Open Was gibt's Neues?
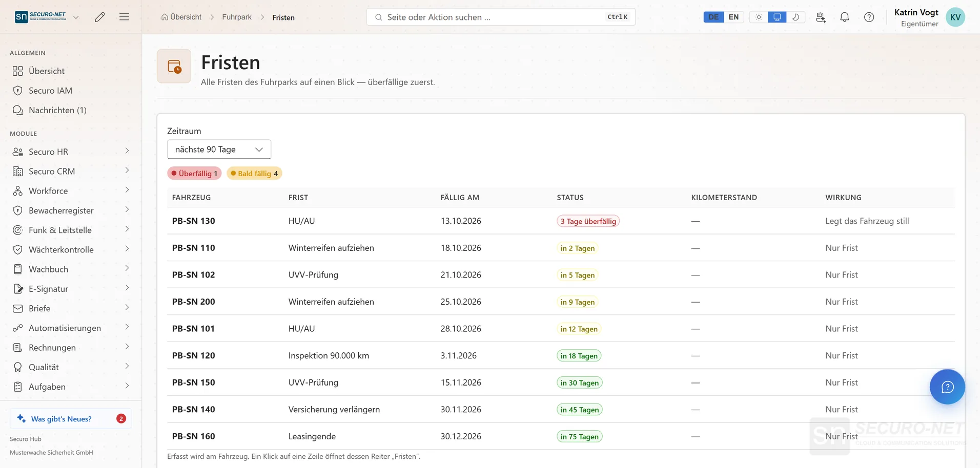Image resolution: width=980 pixels, height=468 pixels. click(71, 419)
